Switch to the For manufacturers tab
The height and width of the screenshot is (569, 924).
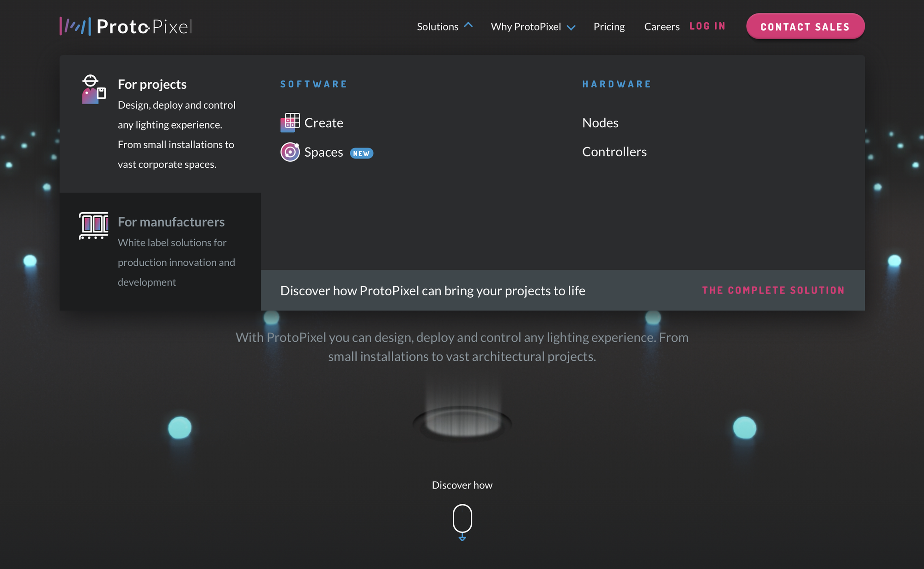coord(160,251)
